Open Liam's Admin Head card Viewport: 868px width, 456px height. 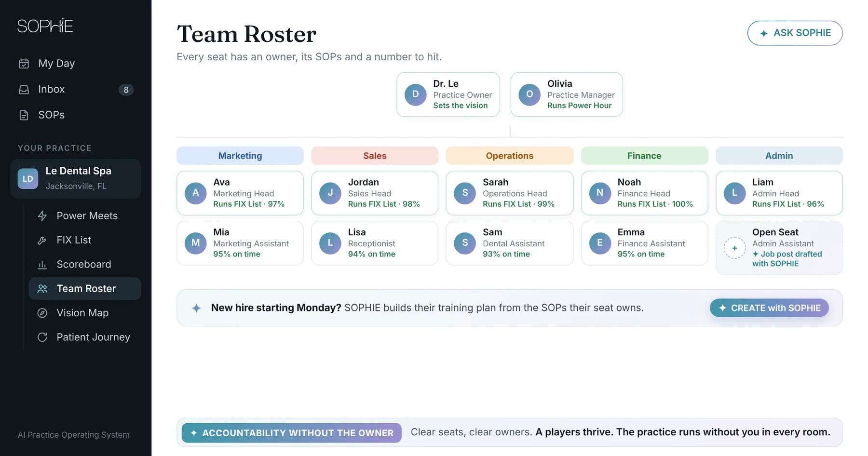(x=779, y=193)
